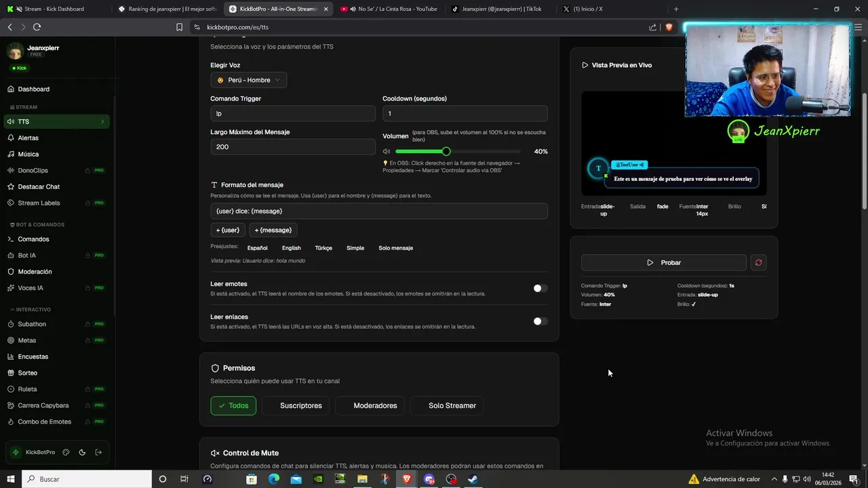Click the Probar test button
868x488 pixels.
pyautogui.click(x=664, y=262)
